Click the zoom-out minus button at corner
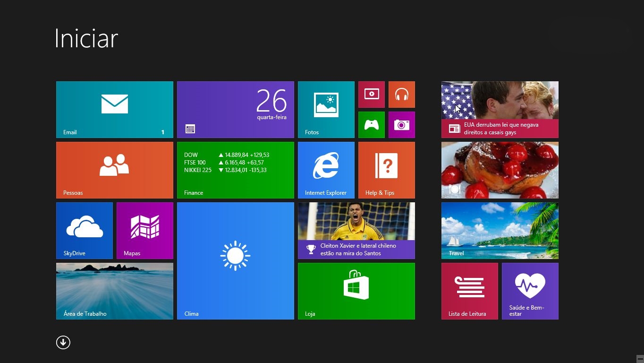Image resolution: width=644 pixels, height=363 pixels. (640, 359)
